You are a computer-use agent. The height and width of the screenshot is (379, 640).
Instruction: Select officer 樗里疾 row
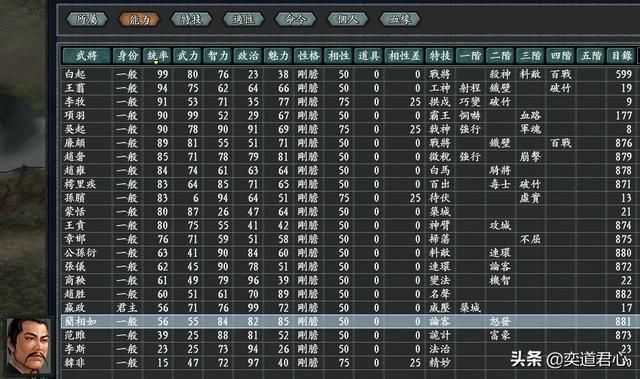coord(349,184)
